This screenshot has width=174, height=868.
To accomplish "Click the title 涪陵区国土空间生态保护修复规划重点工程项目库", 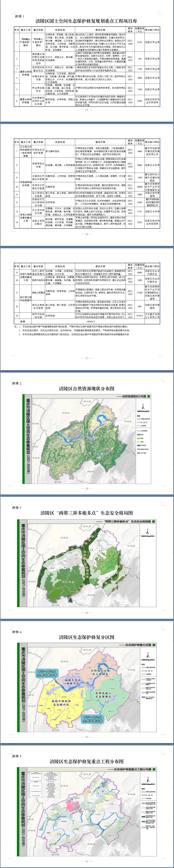I will tap(87, 21).
